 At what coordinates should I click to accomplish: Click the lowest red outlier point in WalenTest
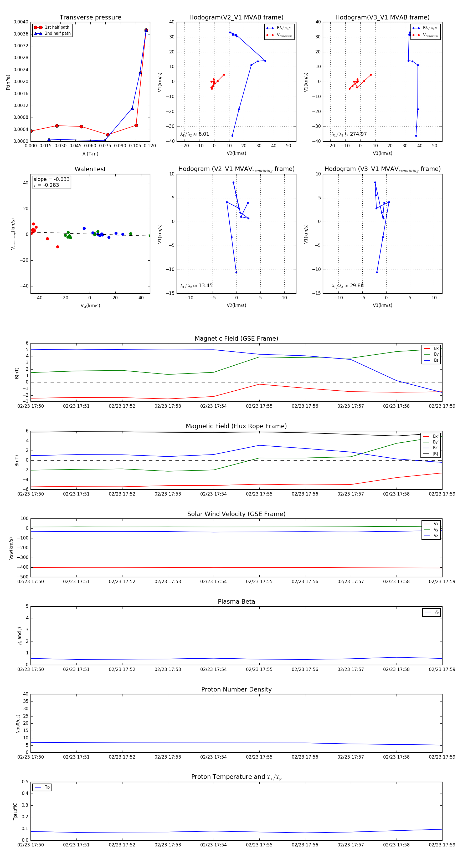[x=58, y=247]
